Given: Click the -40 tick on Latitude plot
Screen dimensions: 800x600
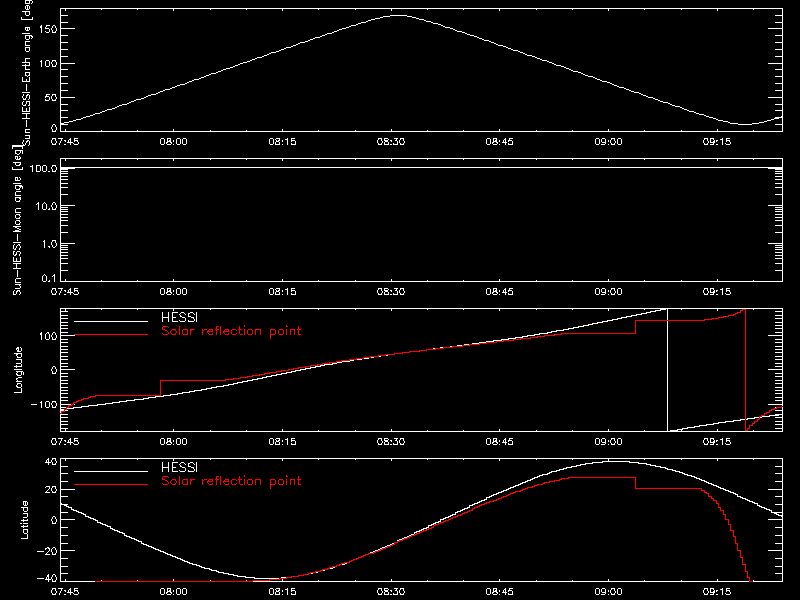Looking at the screenshot, I should click(47, 578).
